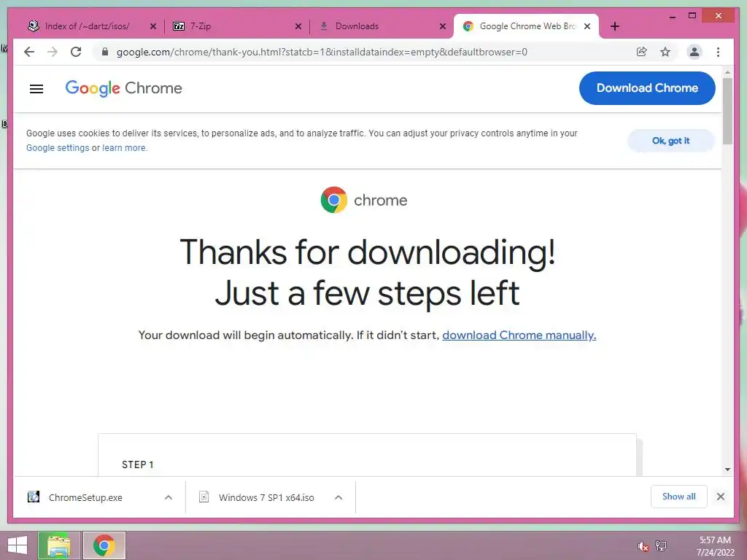The image size is (747, 560).
Task: Open a new tab with the plus button
Action: click(614, 26)
